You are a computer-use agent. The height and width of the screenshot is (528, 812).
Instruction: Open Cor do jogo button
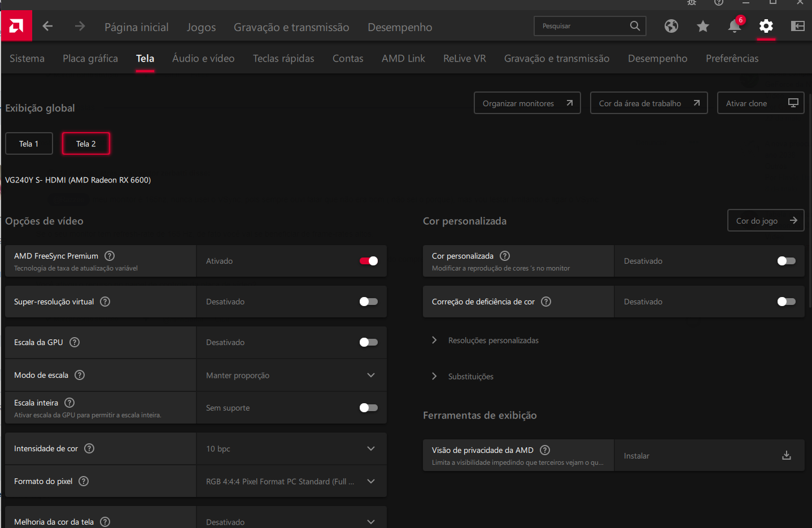pos(766,220)
